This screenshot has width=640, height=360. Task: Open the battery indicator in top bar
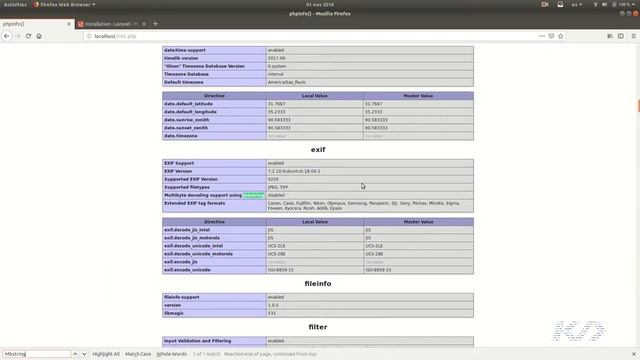(614, 4)
